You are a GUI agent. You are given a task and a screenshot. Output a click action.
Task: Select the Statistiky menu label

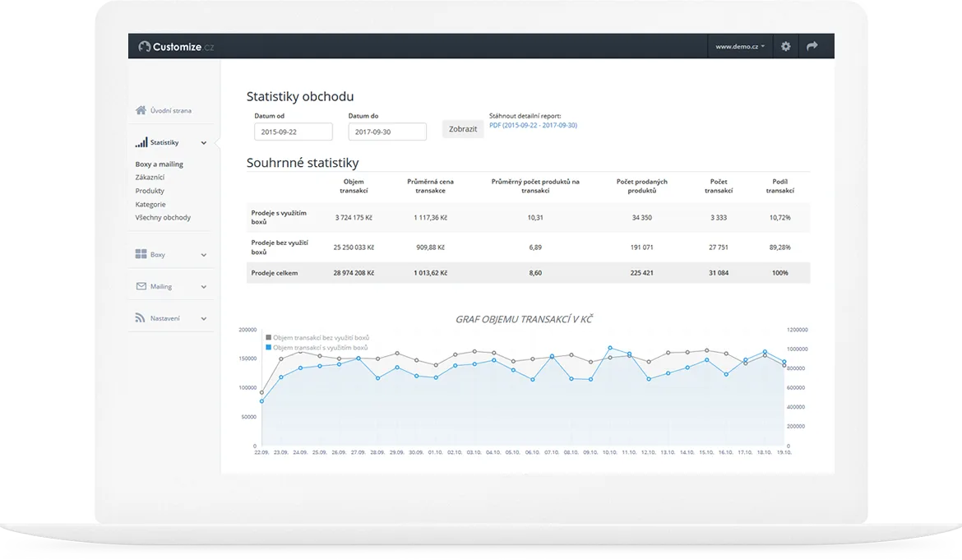(164, 142)
